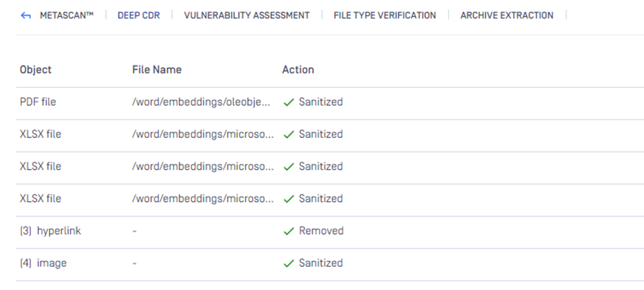Go to the ARCHIVE EXTRACTION tab

tap(507, 16)
